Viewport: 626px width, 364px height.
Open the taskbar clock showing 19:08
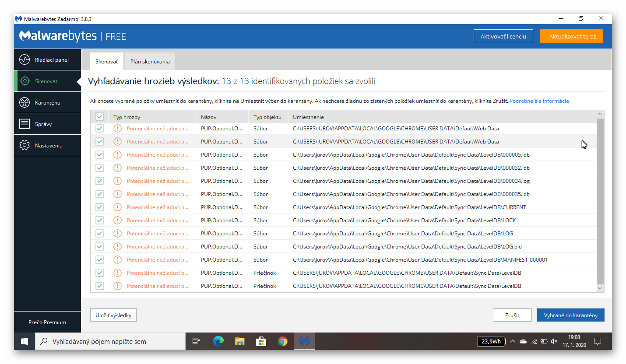click(x=574, y=341)
